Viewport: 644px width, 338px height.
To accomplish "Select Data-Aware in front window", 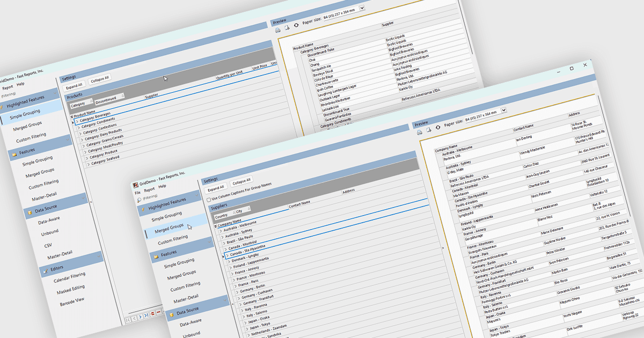I will (191, 323).
